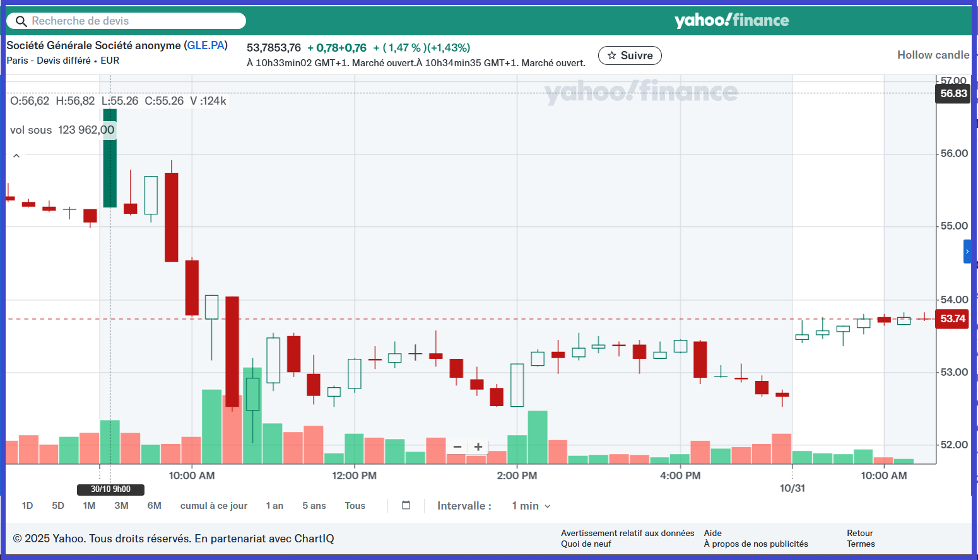978x560 pixels.
Task: Switch to the 5 ans range
Action: click(314, 506)
